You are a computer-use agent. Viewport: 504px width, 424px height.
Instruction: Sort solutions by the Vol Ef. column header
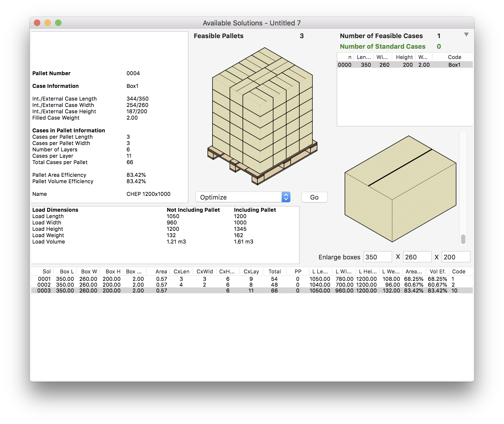(438, 272)
